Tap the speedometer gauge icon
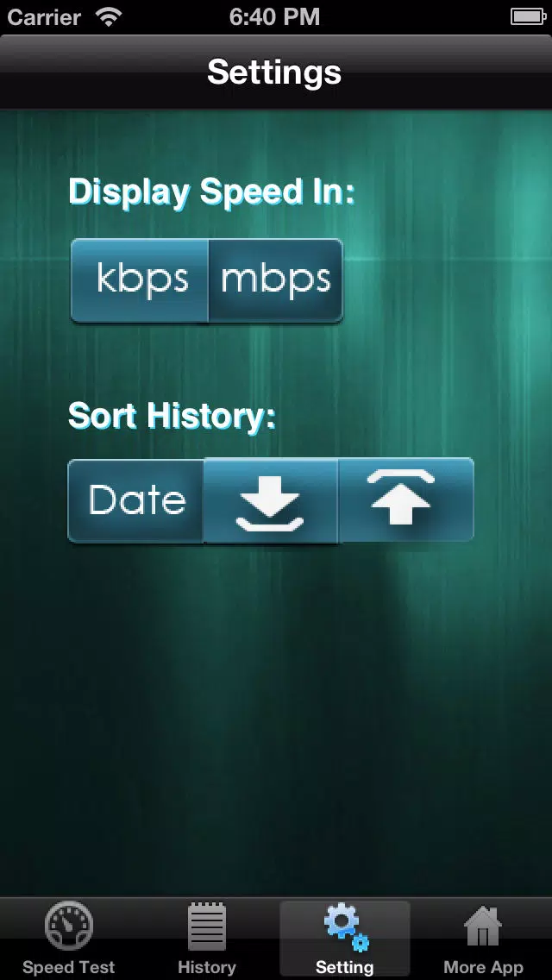 pos(69,927)
